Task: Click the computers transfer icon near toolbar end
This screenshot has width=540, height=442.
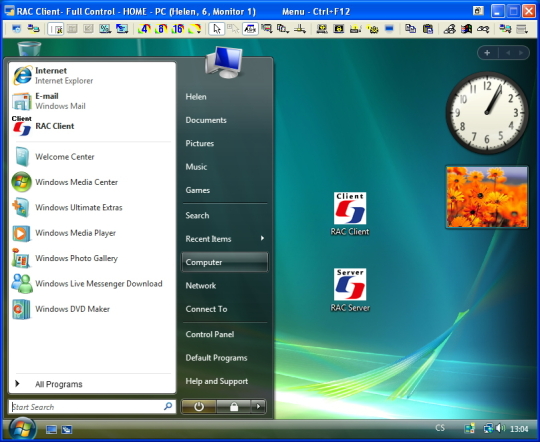Action: (x=505, y=29)
